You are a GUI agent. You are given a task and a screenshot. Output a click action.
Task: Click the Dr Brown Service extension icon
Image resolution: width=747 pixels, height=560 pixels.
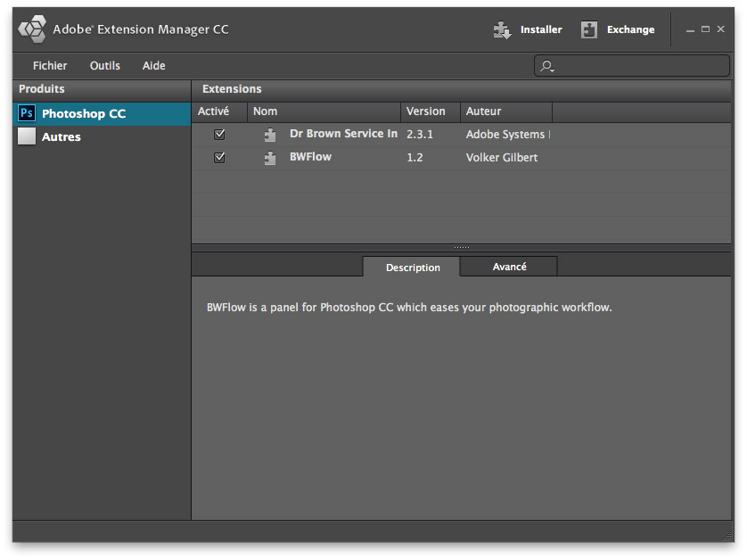coord(270,135)
